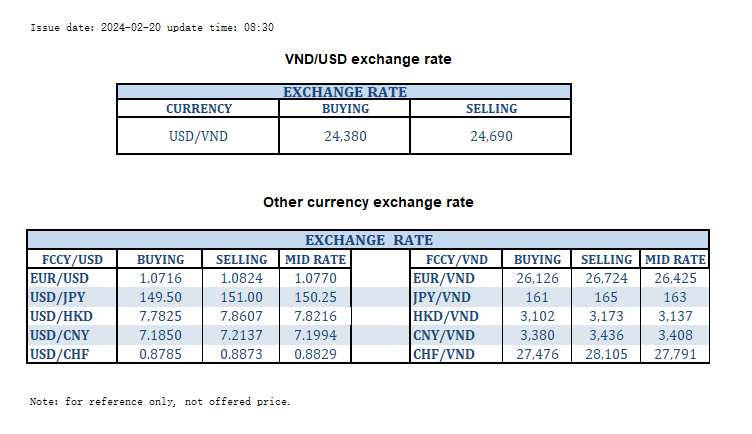This screenshot has width=752, height=434.
Task: Select the CNY/VND selling value 3,436
Action: click(607, 335)
